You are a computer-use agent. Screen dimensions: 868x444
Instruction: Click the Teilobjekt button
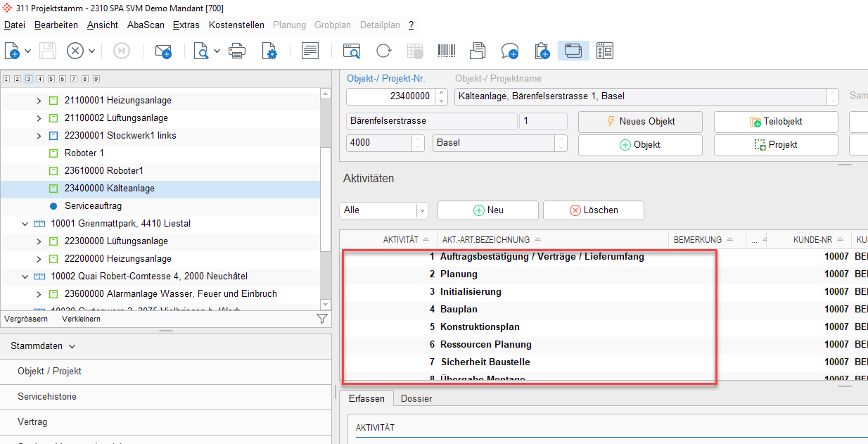tap(776, 122)
